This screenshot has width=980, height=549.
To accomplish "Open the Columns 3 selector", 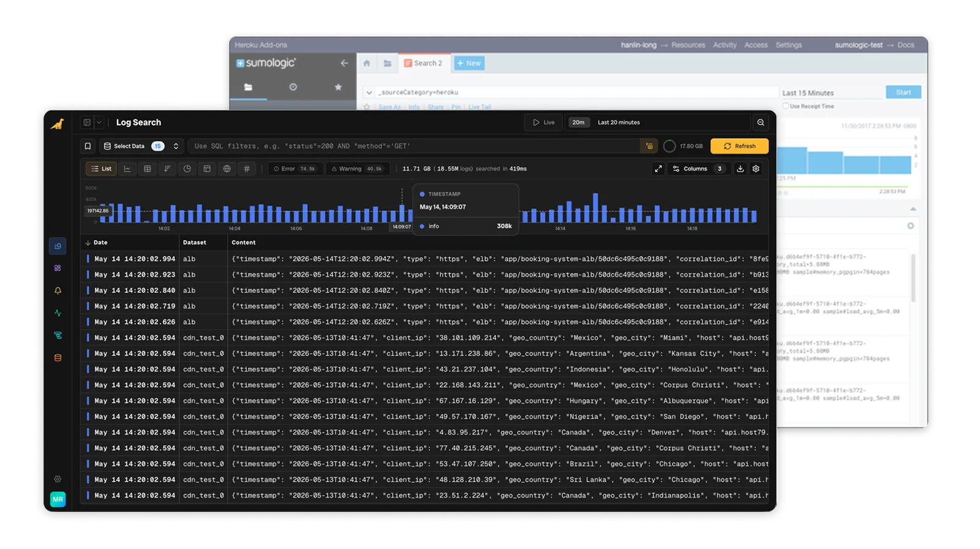I will (698, 168).
